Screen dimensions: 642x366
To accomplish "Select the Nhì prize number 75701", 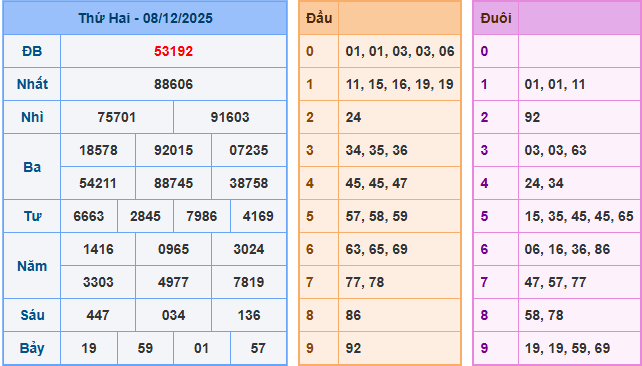I will 117,117.
